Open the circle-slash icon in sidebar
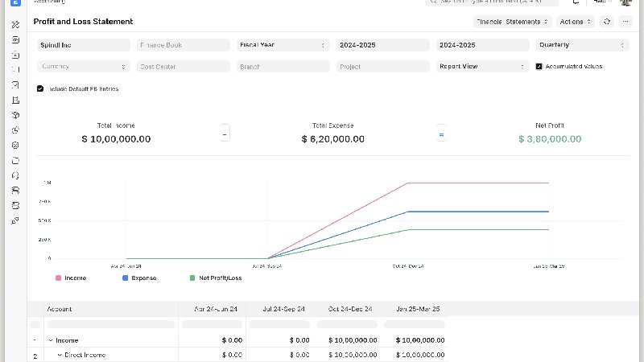644x362 pixels. coord(15,146)
